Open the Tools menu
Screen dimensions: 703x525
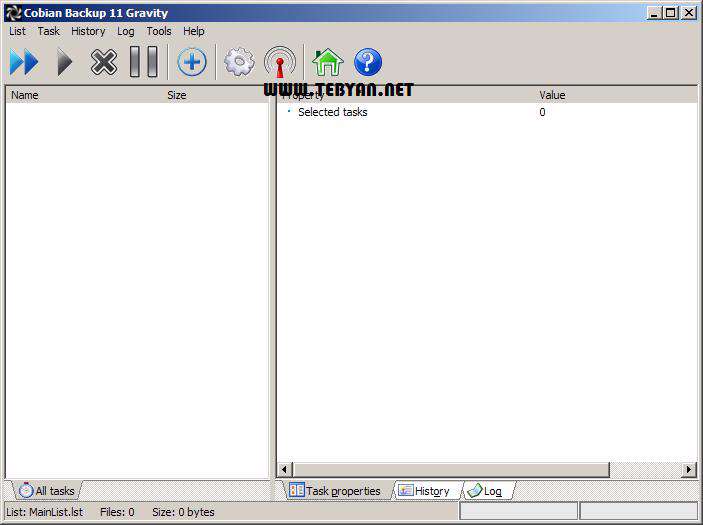coord(159,31)
